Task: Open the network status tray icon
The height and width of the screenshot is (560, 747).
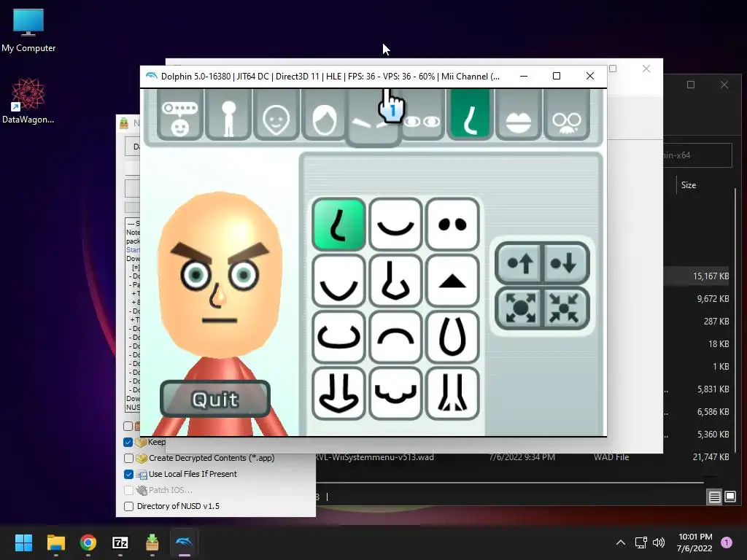Action: coord(640,542)
